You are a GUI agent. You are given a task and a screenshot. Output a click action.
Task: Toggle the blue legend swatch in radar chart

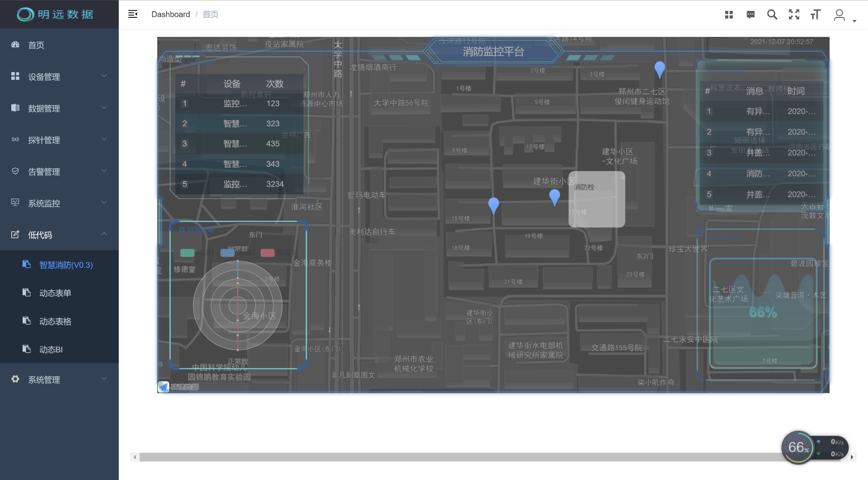tap(227, 253)
